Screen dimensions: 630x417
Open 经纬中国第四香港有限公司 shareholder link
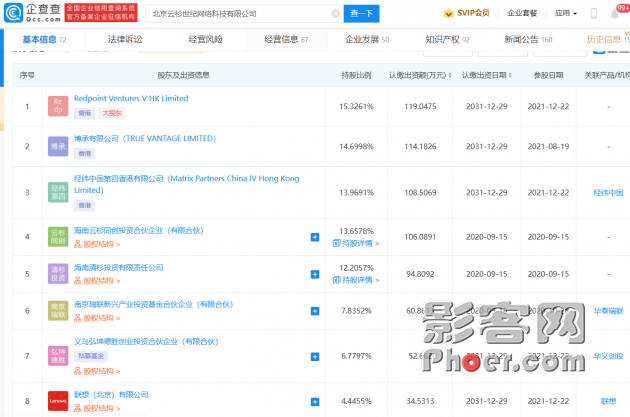click(186, 184)
